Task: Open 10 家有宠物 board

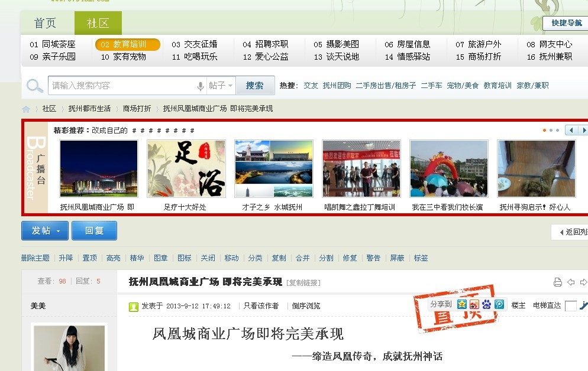Action: (124, 57)
